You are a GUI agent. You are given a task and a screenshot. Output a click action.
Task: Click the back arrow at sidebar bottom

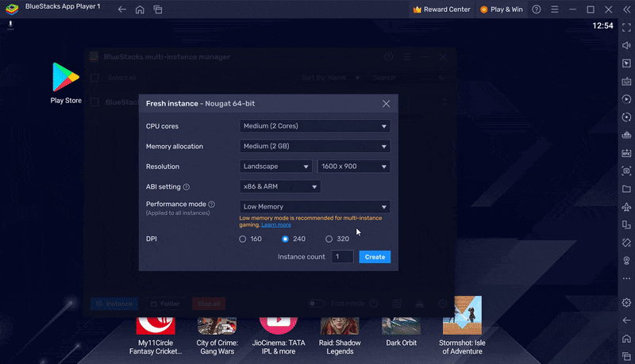(x=626, y=320)
